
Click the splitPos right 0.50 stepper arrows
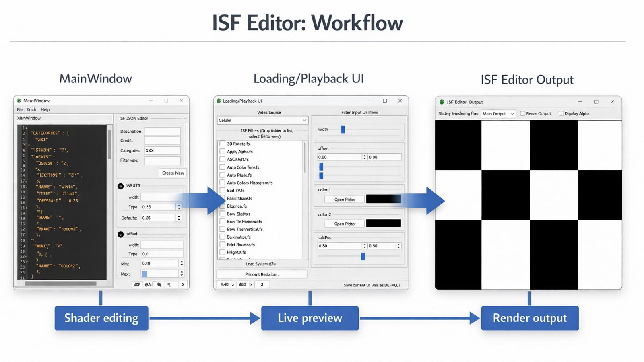398,246
